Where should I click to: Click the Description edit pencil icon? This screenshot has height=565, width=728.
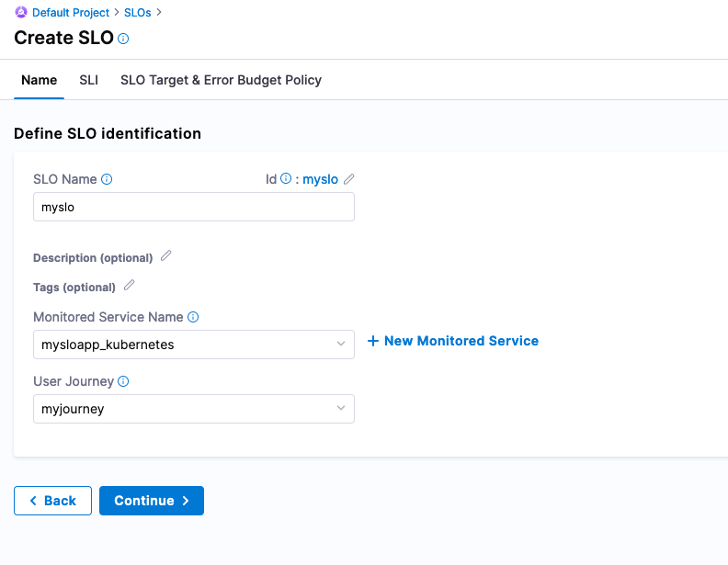click(x=165, y=256)
